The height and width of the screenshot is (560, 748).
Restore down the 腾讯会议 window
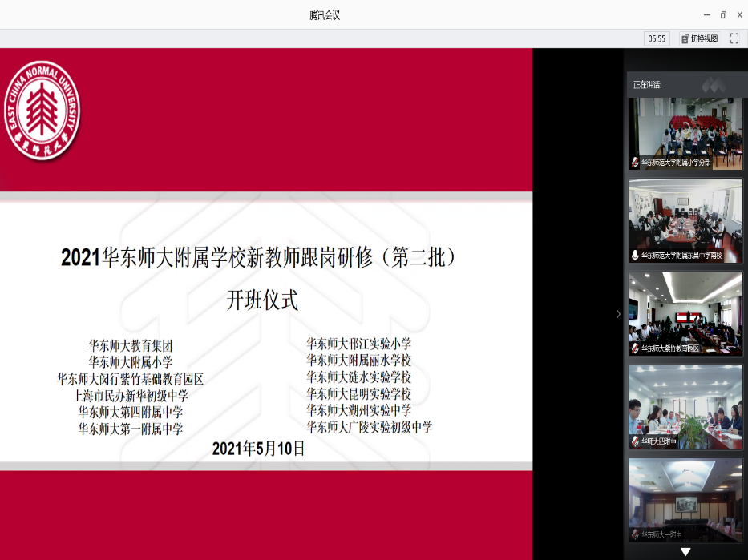723,15
